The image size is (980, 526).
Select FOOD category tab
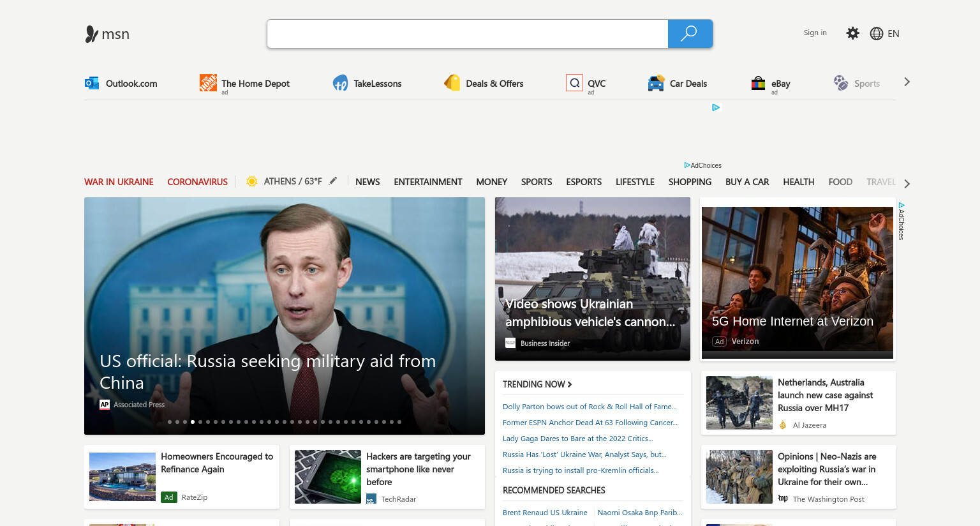click(x=840, y=182)
